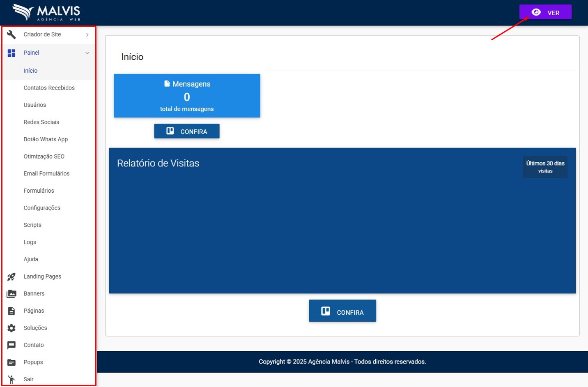
Task: Select the gear icon for Soluções
Action: click(11, 328)
